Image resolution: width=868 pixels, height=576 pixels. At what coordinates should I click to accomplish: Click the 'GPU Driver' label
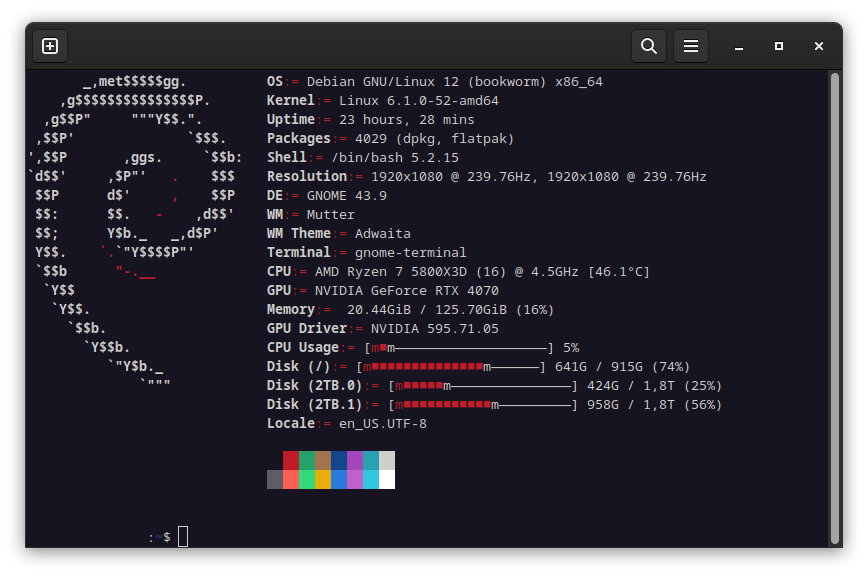[307, 329]
